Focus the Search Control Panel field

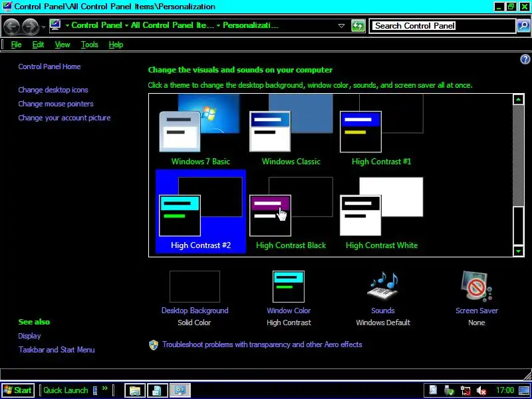(444, 26)
